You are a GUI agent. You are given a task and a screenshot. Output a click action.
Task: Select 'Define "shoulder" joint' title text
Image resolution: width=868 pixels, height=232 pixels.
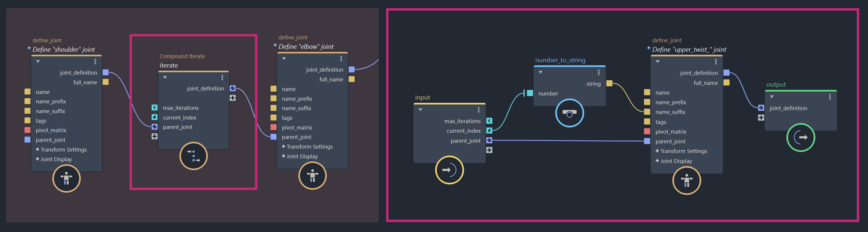coord(64,50)
